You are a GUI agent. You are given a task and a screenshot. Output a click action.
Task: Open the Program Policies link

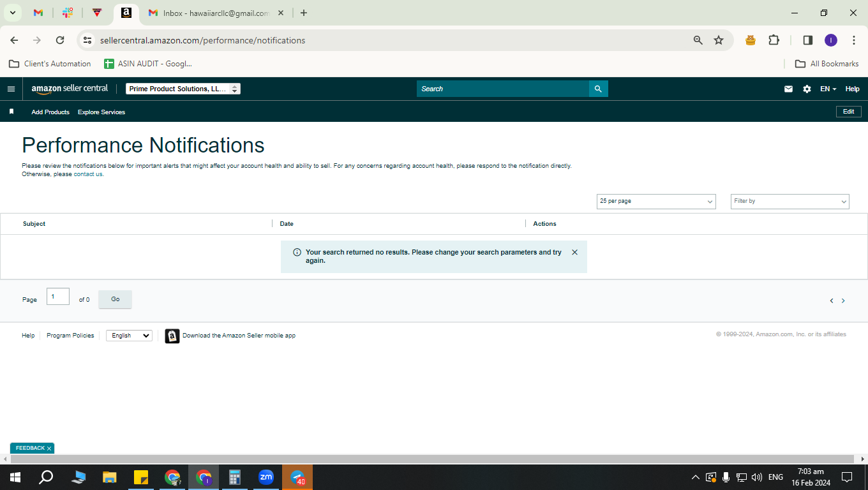tap(70, 336)
